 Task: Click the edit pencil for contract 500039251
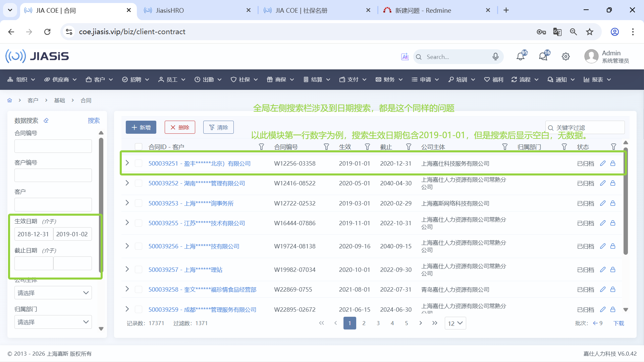[603, 163]
